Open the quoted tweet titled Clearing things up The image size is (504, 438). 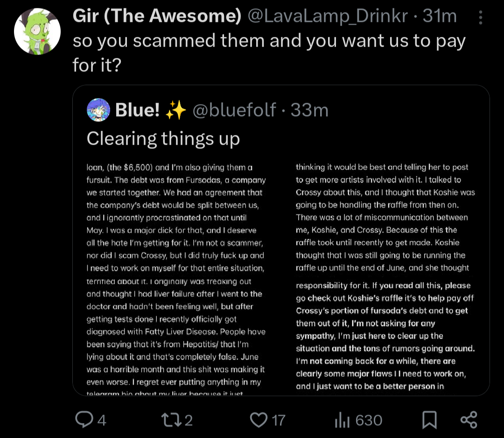281,240
